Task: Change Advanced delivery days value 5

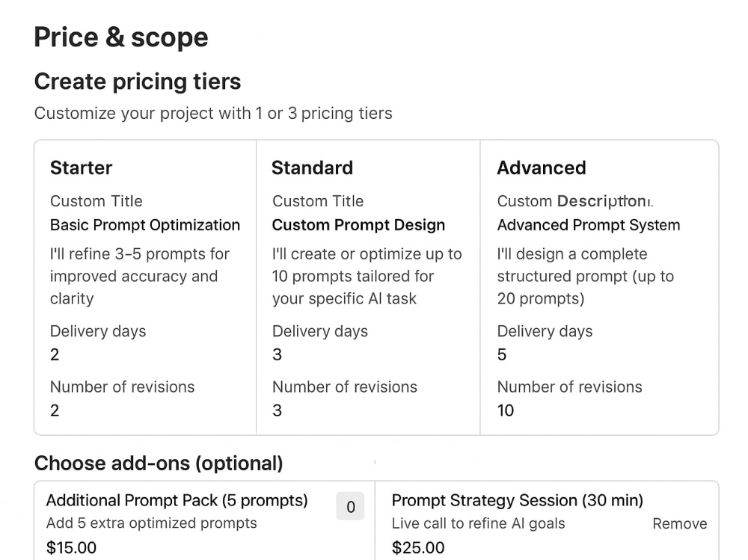Action: 502,354
